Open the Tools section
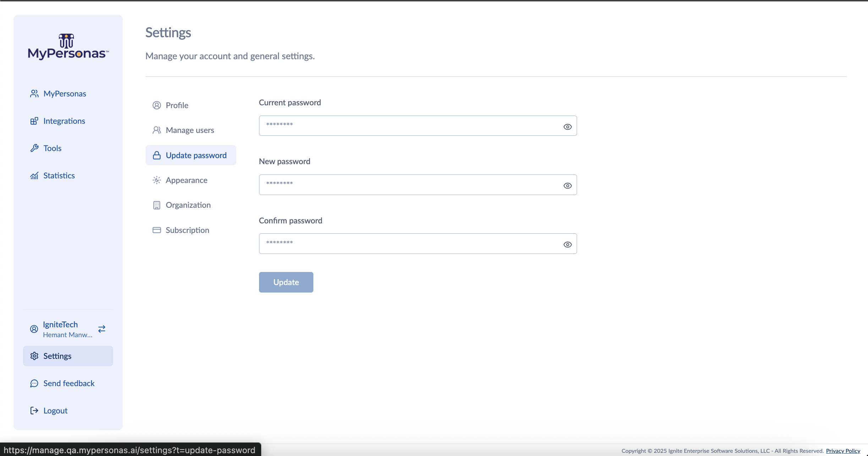Screen dimensions: 868x456 coord(53,148)
